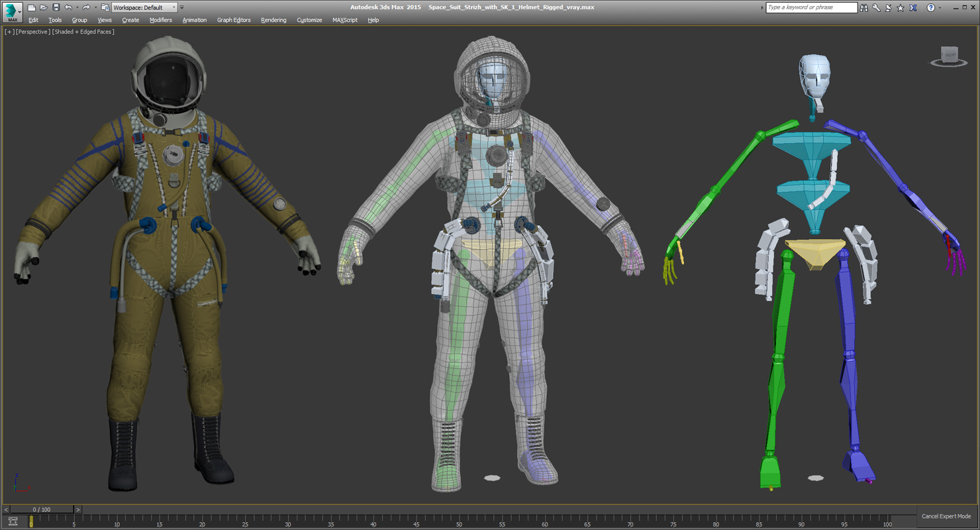Click the Autodesk Exchange X icon
This screenshot has width=980, height=530.
913,7
